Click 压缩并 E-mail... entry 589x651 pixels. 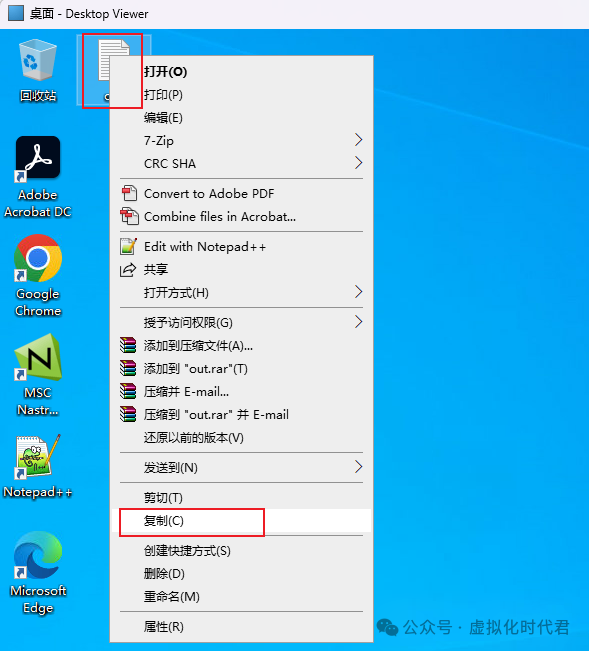click(x=242, y=392)
